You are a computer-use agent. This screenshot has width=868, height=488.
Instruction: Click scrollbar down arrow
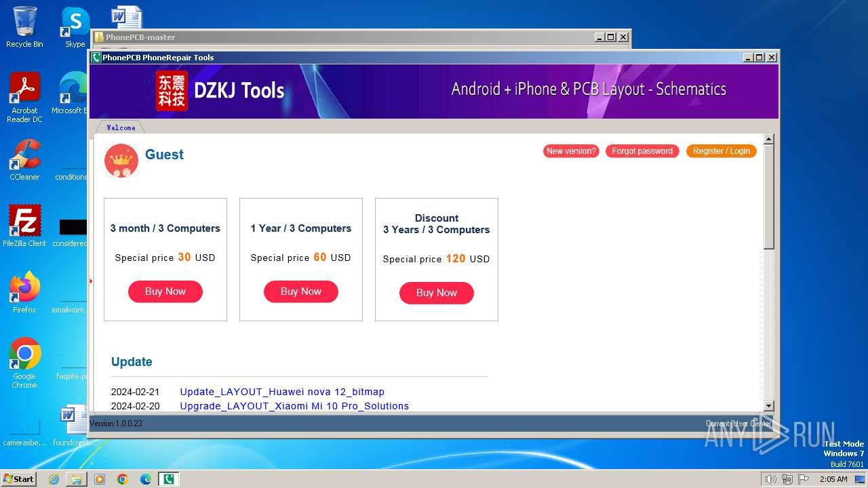click(768, 406)
